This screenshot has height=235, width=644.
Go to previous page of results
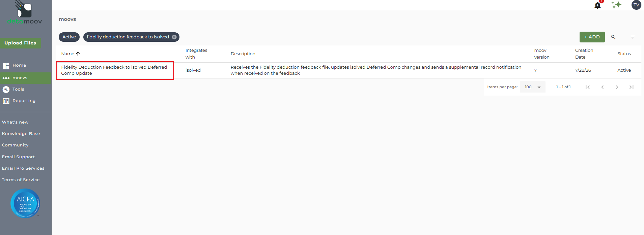tap(602, 87)
